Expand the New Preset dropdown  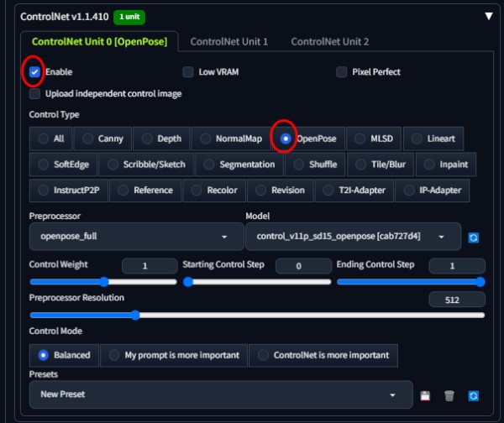221,394
